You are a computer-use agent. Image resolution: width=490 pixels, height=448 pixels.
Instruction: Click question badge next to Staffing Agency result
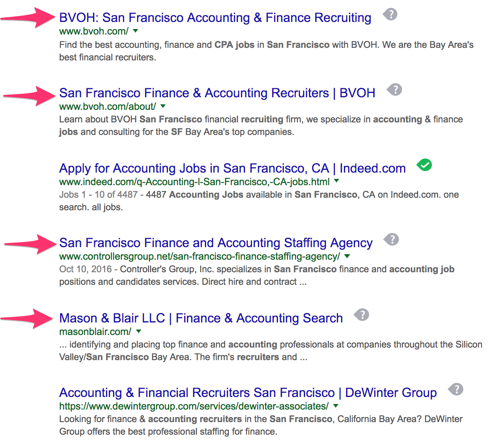point(391,240)
